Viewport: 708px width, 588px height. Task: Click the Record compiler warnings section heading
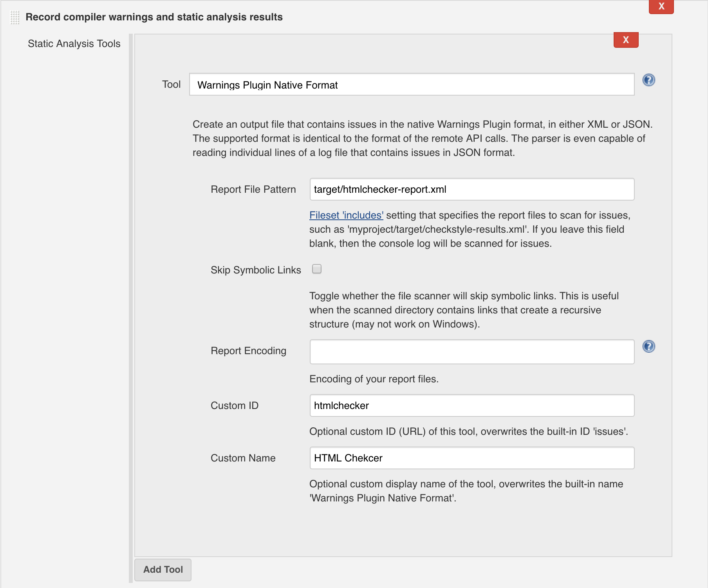[154, 17]
